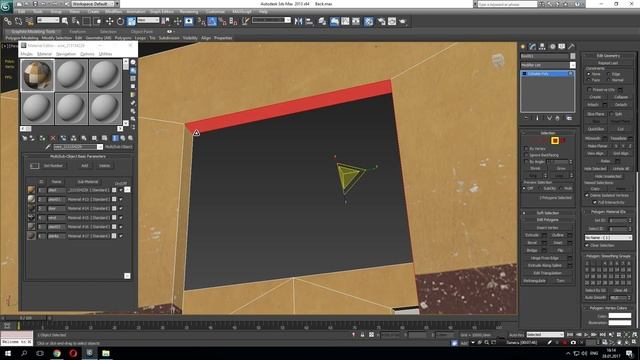Collapse Polygon: Material IDs rollout

pos(608,212)
